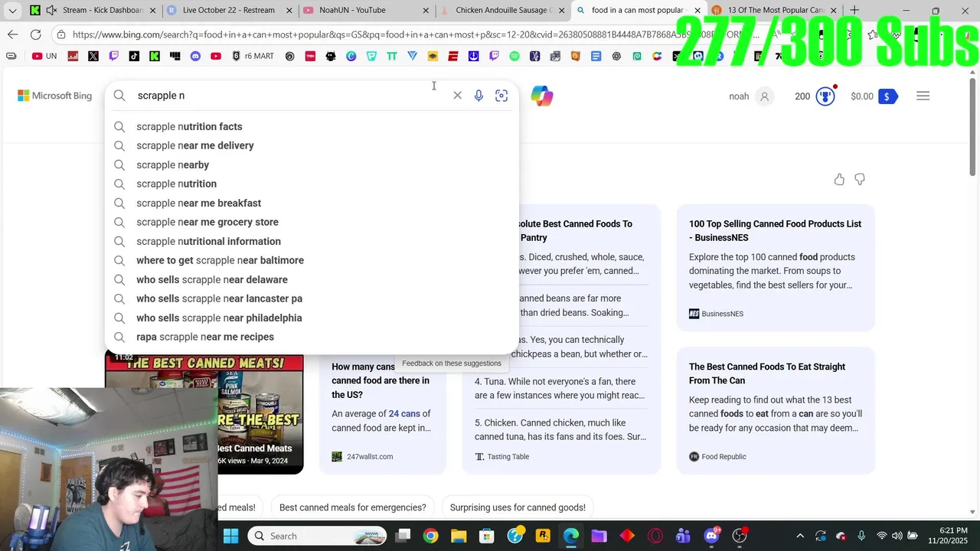Screen dimensions: 980x551
Task: Open File Explorer from taskbar
Action: tap(459, 536)
